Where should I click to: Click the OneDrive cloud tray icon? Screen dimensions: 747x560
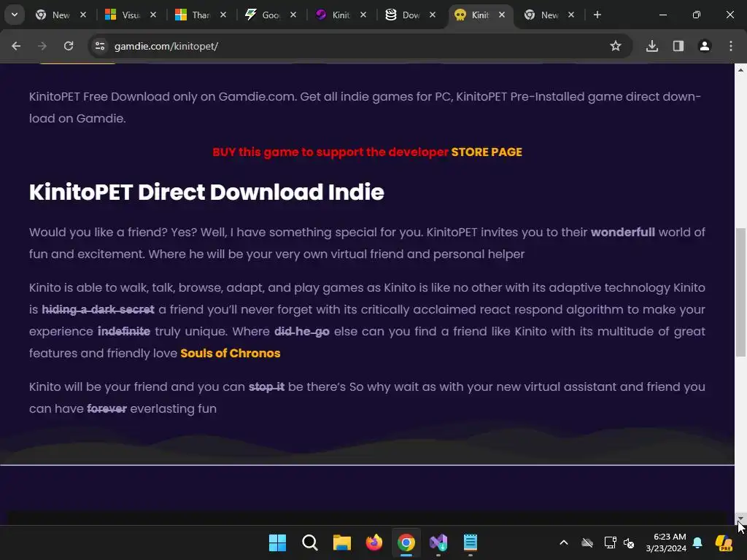(587, 542)
